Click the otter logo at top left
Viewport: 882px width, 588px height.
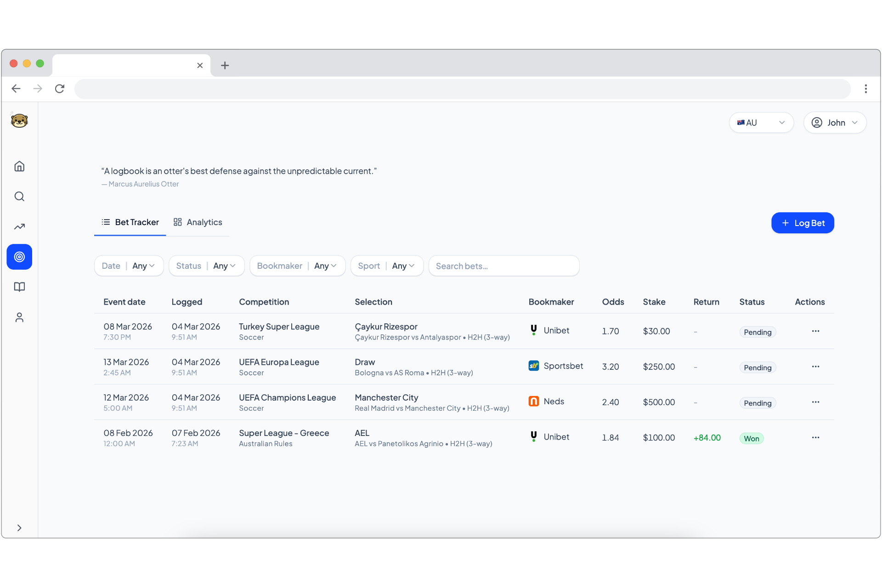(x=19, y=121)
